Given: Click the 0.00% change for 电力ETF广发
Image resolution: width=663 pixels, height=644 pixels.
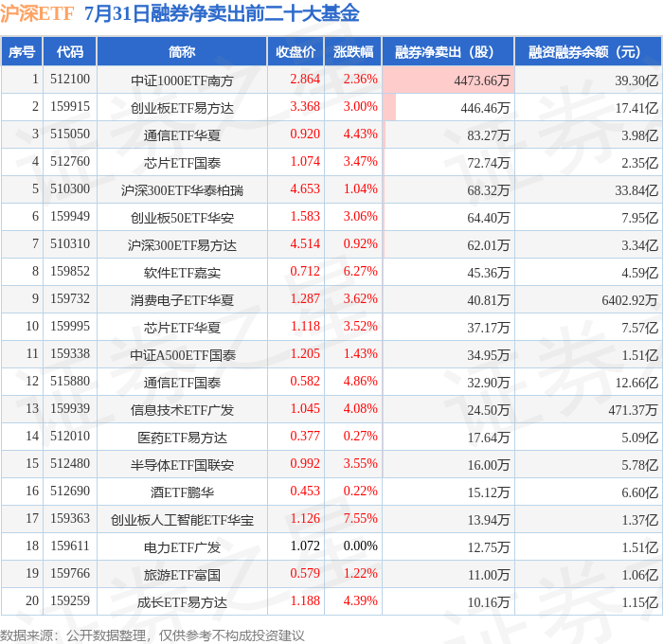Looking at the screenshot, I should (x=360, y=546).
